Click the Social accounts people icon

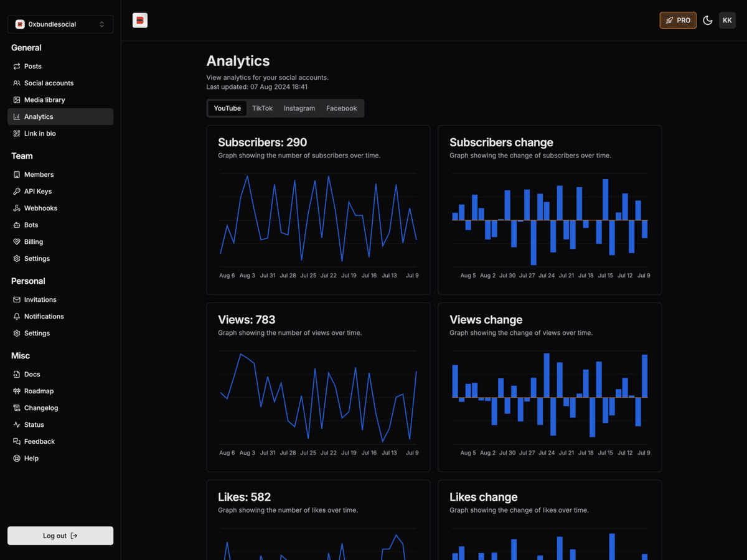pos(17,83)
